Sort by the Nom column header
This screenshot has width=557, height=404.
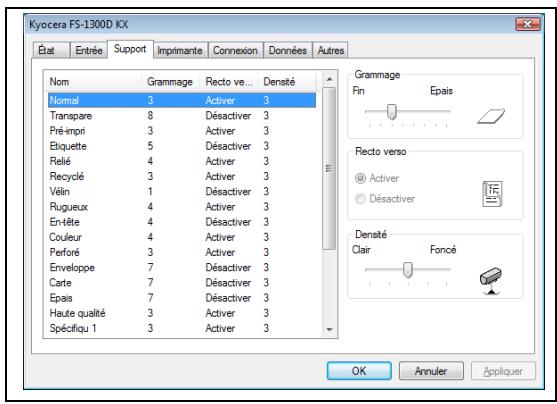tap(93, 82)
